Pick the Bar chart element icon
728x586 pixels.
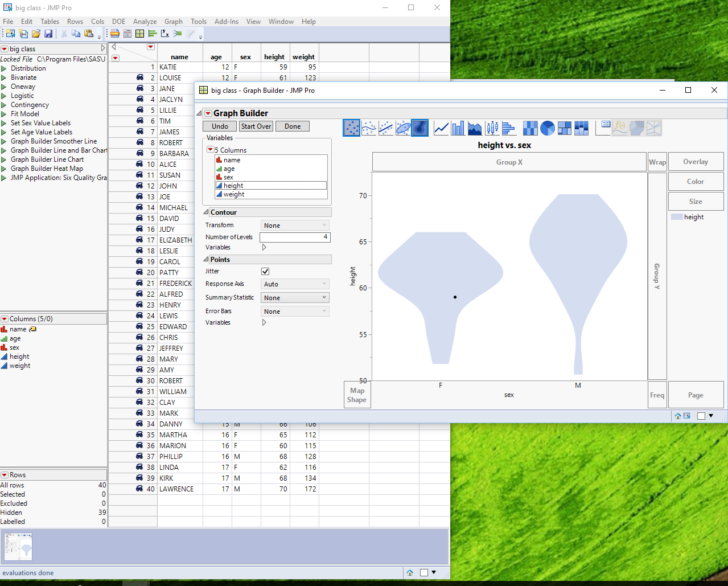pyautogui.click(x=458, y=128)
